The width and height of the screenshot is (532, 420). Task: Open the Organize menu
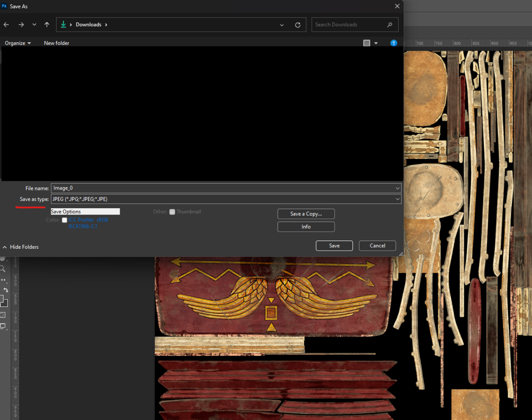point(18,43)
